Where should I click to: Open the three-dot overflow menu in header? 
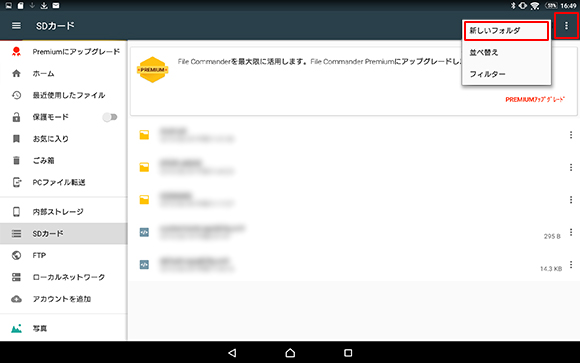click(x=566, y=26)
